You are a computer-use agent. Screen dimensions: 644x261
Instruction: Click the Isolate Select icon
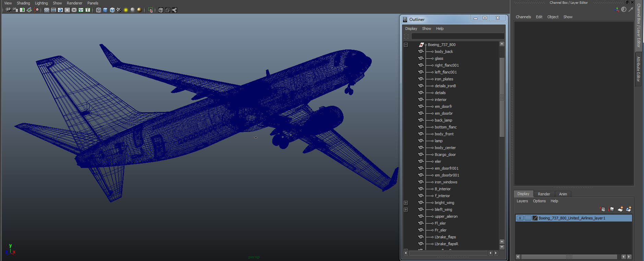pyautogui.click(x=150, y=10)
